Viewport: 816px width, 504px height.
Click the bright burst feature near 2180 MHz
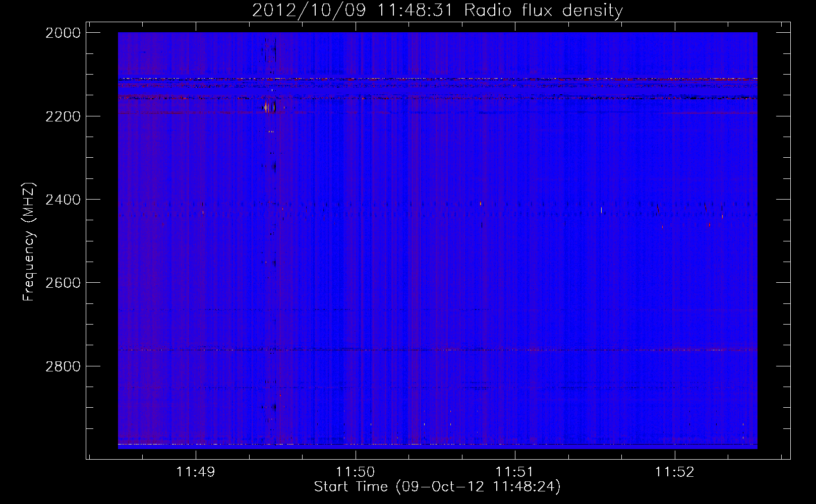(x=269, y=107)
